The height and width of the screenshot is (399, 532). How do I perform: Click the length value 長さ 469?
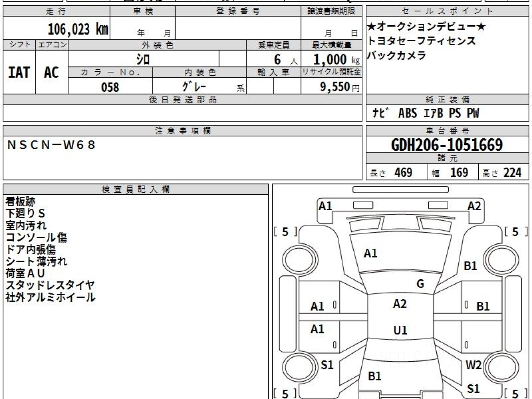click(x=391, y=172)
